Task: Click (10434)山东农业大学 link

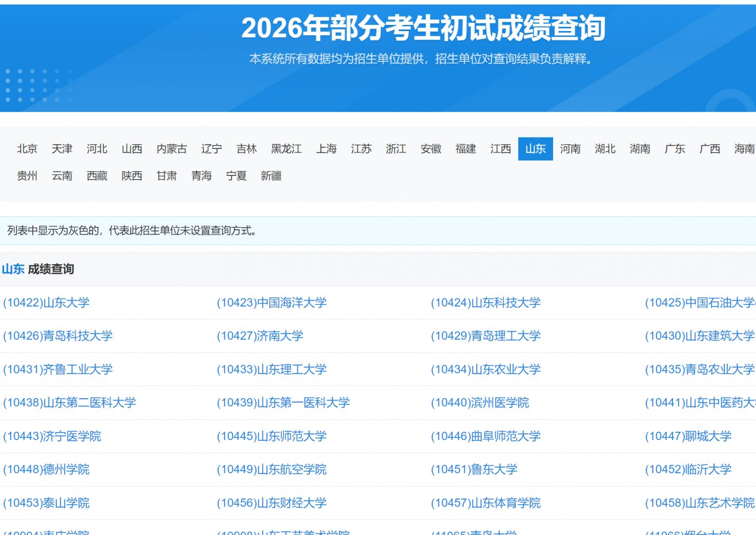Action: (x=486, y=369)
